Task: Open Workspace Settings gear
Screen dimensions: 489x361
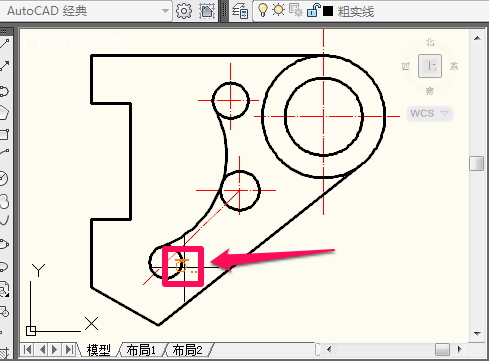Action: (184, 11)
